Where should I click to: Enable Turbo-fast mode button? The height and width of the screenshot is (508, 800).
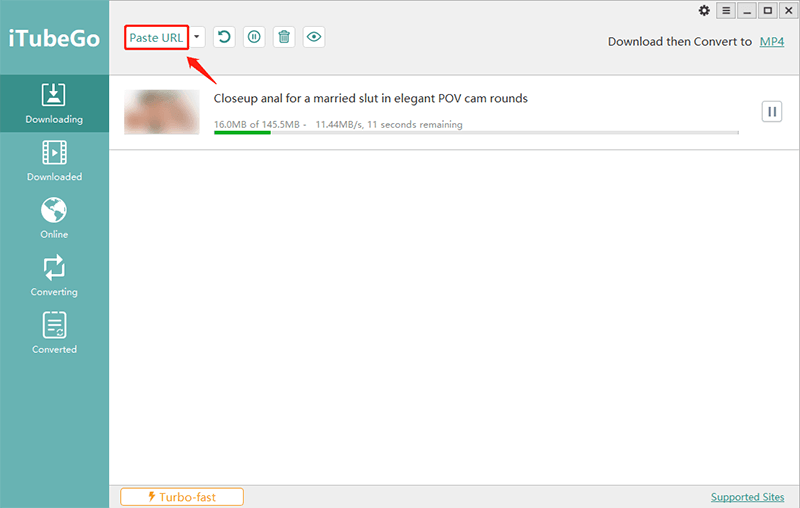pyautogui.click(x=182, y=497)
